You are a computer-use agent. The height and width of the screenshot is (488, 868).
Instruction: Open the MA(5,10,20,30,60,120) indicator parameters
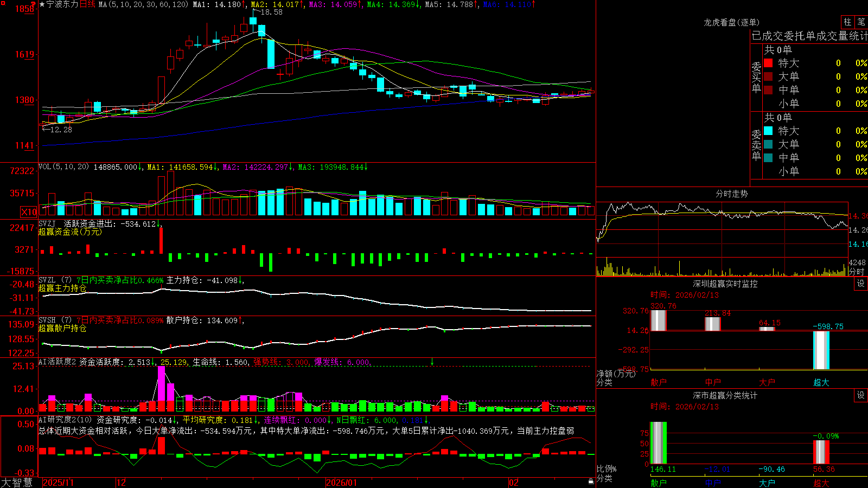pos(144,4)
